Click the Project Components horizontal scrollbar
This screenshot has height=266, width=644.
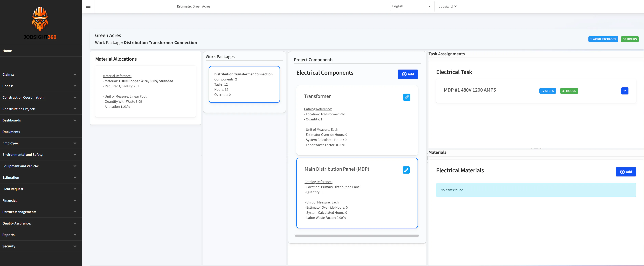[x=357, y=235]
